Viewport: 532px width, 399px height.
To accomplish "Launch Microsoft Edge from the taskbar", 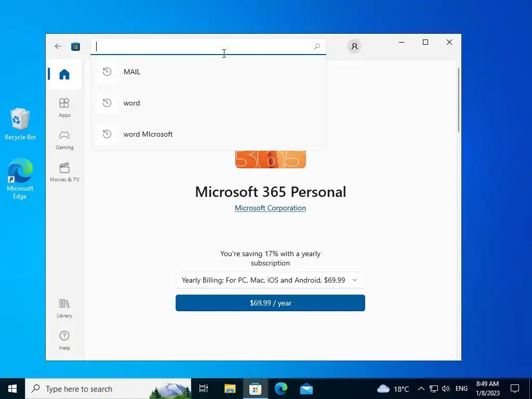I will pyautogui.click(x=281, y=389).
